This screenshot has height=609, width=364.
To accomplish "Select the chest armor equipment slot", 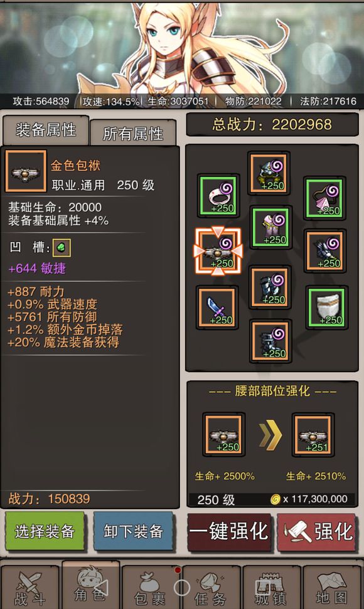I will click(x=270, y=227).
